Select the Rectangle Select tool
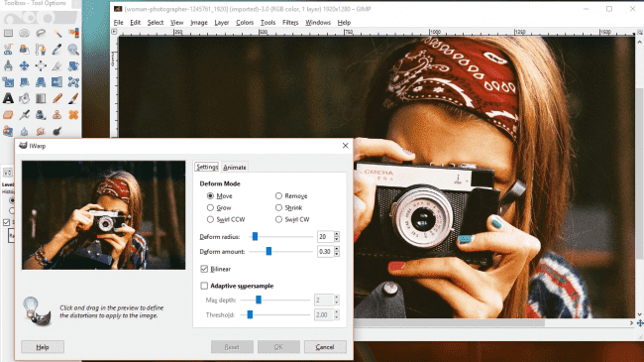Screen dimensions: 644x362 8,33
